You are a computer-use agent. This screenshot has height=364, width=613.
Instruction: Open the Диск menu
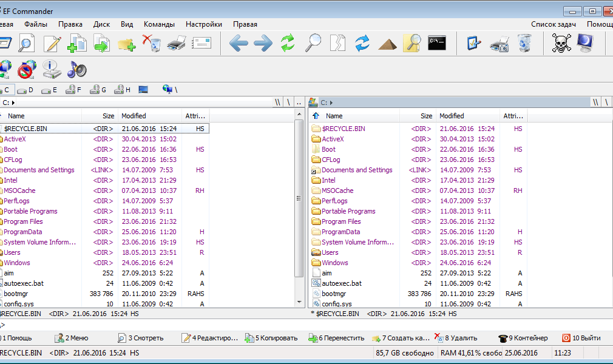101,24
